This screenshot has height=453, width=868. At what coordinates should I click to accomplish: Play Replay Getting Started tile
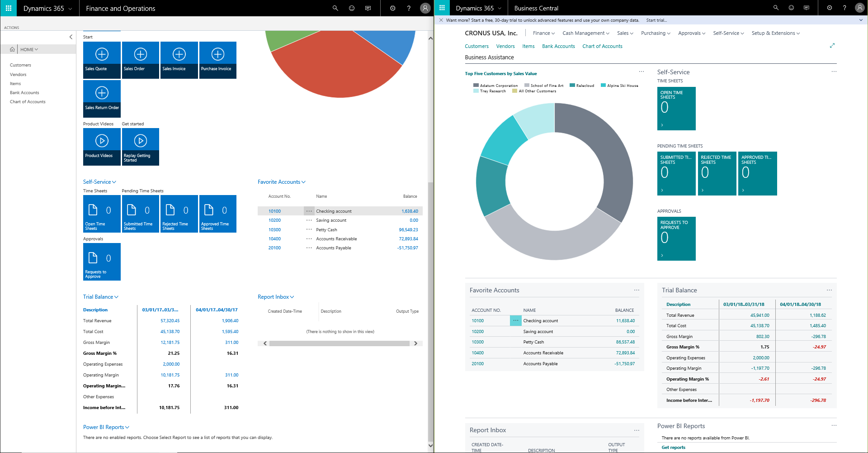(141, 147)
